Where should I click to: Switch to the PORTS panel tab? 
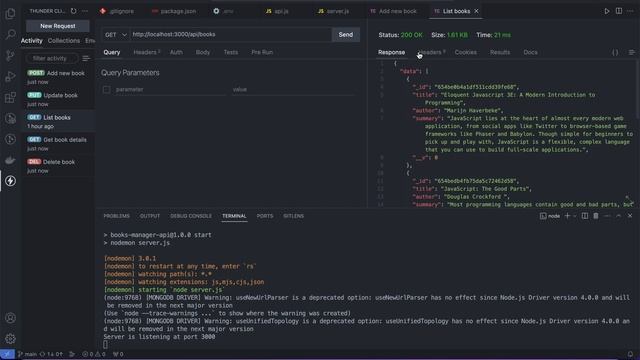point(265,216)
